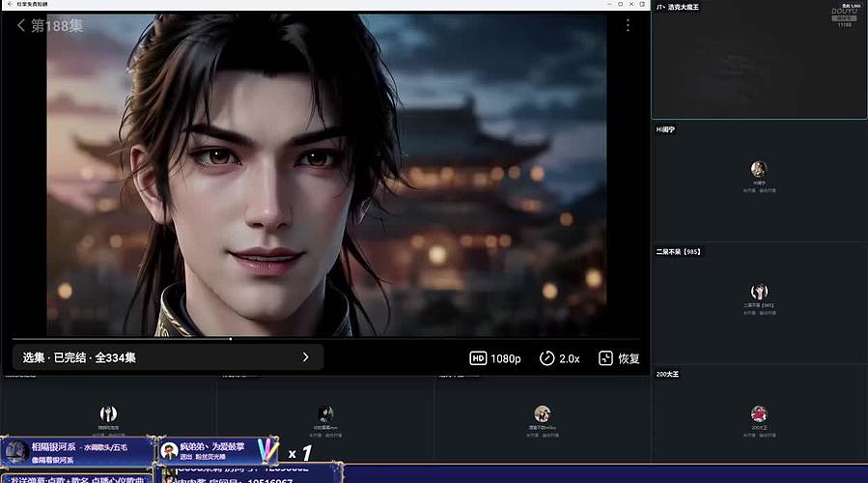Open the three-dot more options menu
The height and width of the screenshot is (483, 868).
628,25
